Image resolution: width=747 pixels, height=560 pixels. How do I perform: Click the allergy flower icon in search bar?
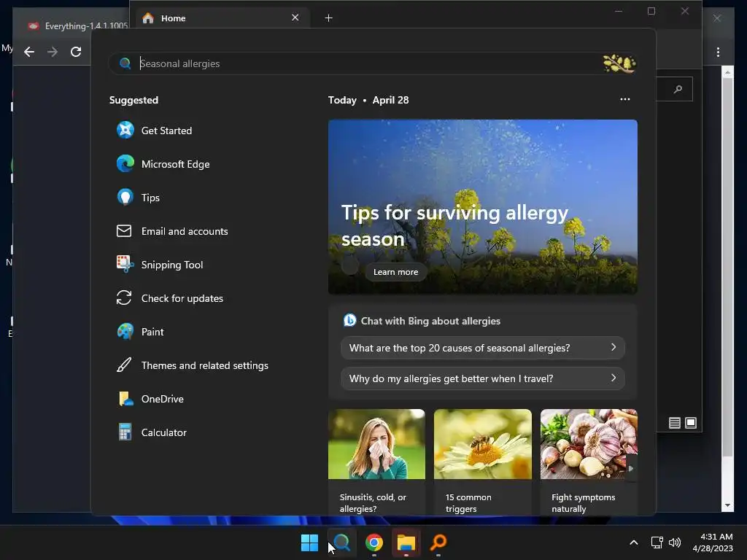click(619, 63)
